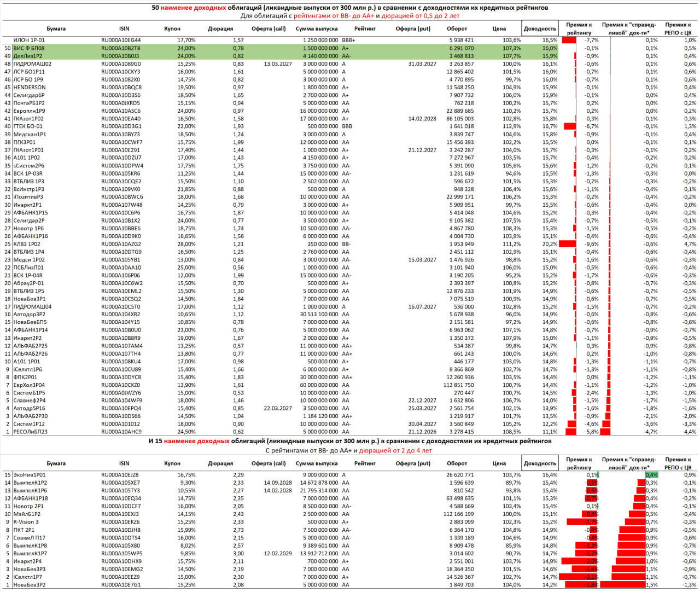The height and width of the screenshot is (592, 700).
Task: Click the Бумага header in lower table
Action: (x=56, y=463)
